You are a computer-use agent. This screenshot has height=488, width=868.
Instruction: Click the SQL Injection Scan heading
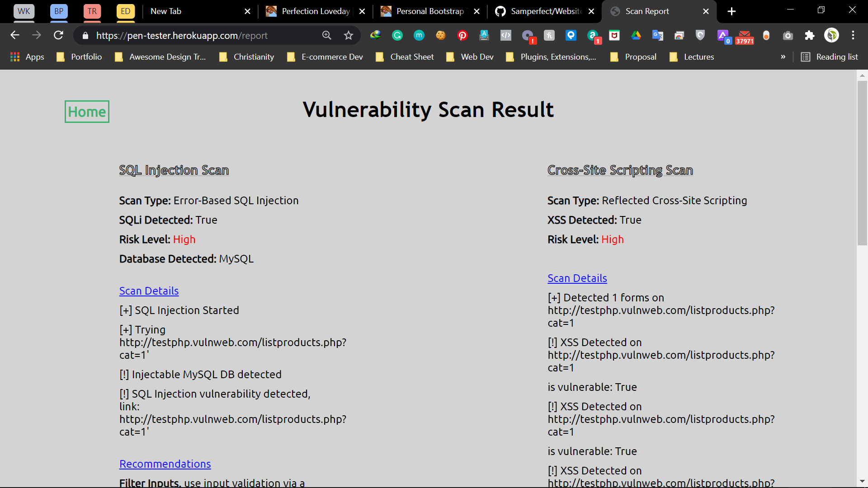coord(174,170)
